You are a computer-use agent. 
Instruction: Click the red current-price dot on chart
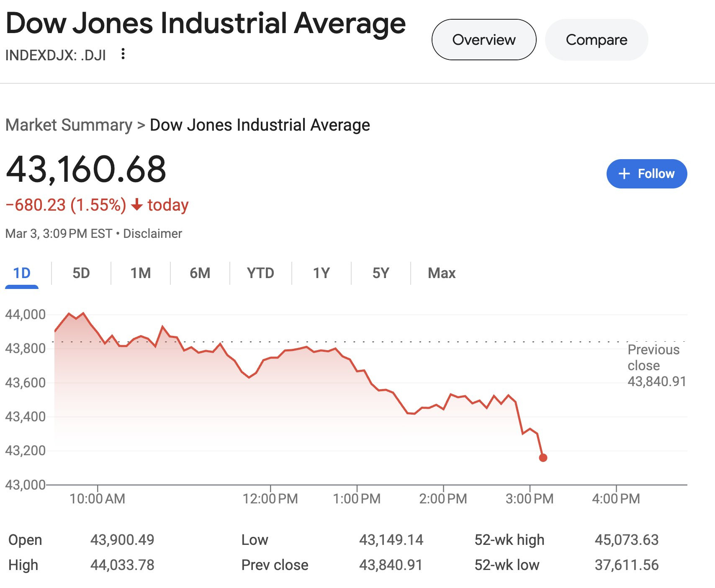pos(543,458)
